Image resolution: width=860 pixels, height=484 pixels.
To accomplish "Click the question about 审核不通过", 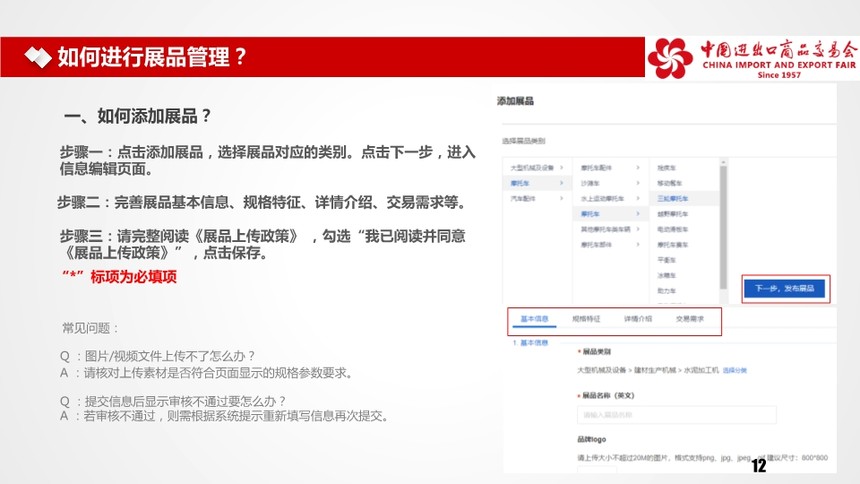I will pos(172,401).
